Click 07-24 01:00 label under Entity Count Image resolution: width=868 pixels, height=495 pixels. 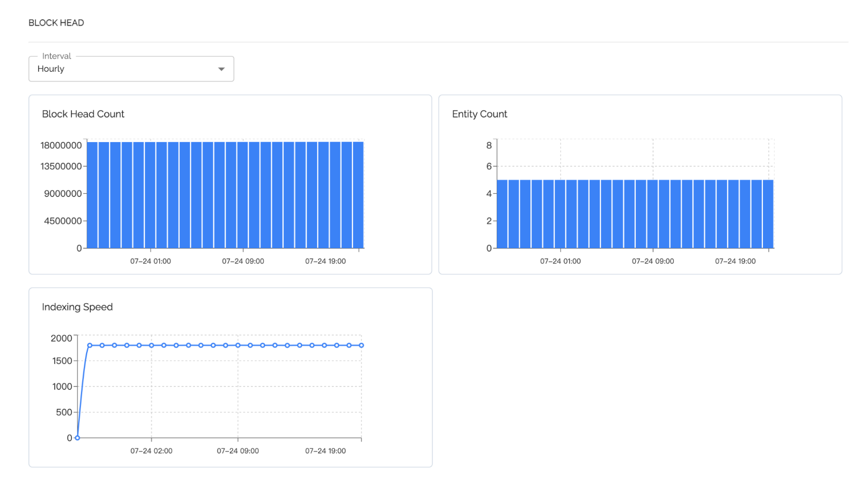pos(560,261)
